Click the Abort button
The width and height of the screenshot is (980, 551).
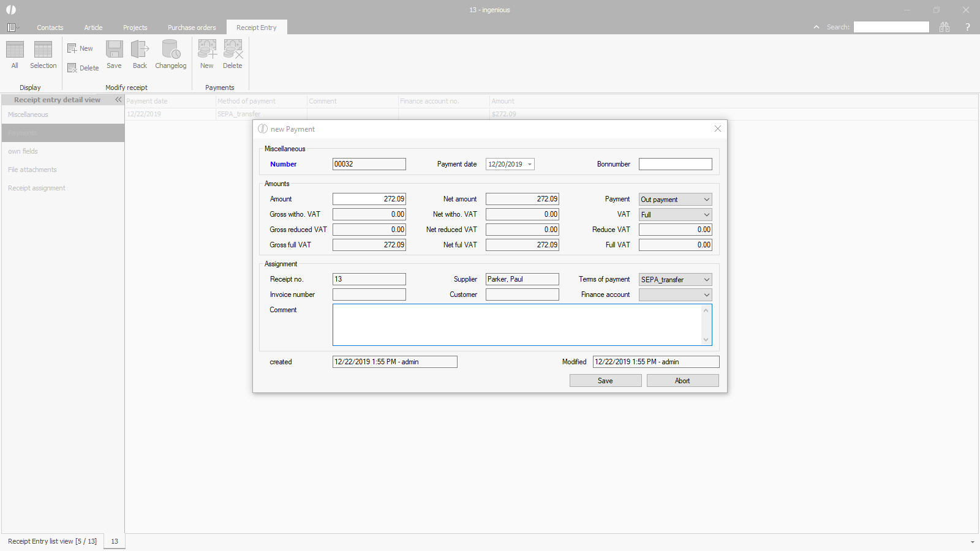pyautogui.click(x=682, y=381)
